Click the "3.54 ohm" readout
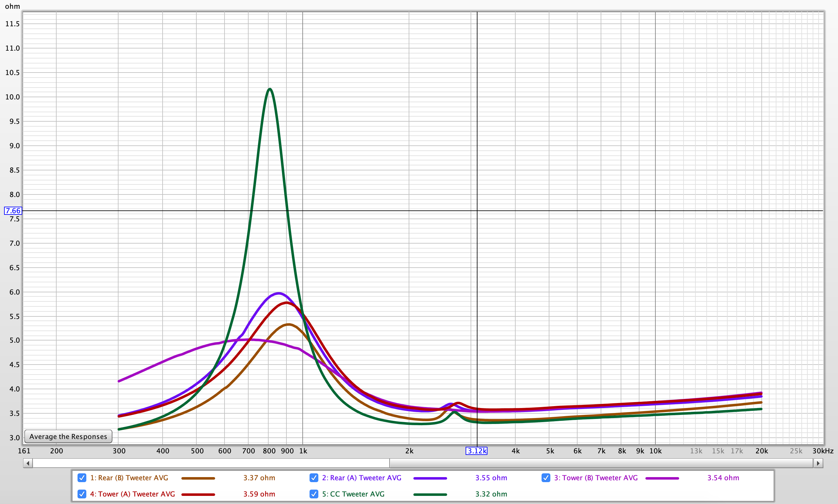 [x=723, y=478]
